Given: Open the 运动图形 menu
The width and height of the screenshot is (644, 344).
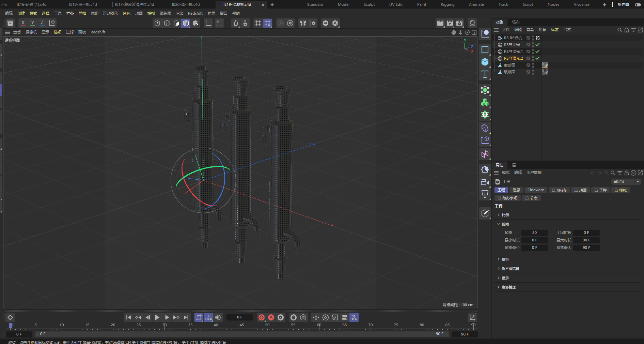Looking at the screenshot, I should pos(111,13).
